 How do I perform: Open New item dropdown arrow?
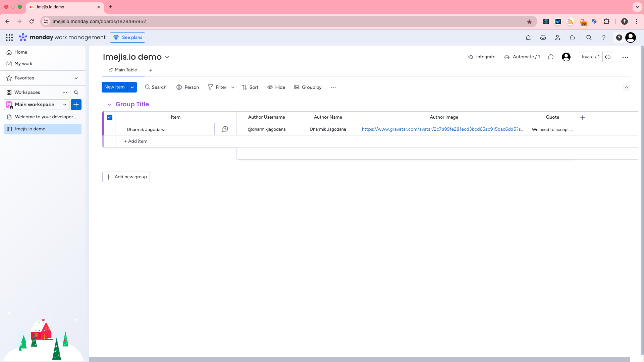[132, 87]
